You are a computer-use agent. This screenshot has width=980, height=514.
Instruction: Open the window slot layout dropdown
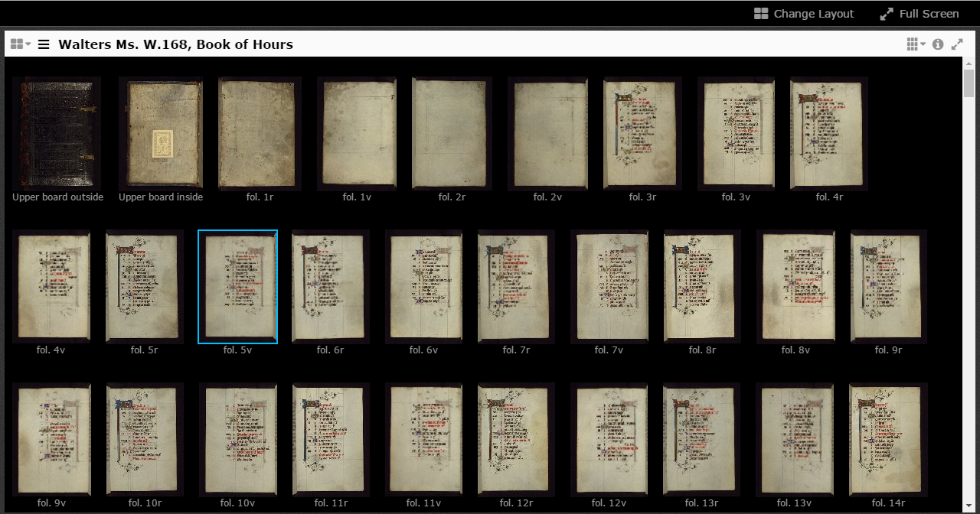click(21, 44)
